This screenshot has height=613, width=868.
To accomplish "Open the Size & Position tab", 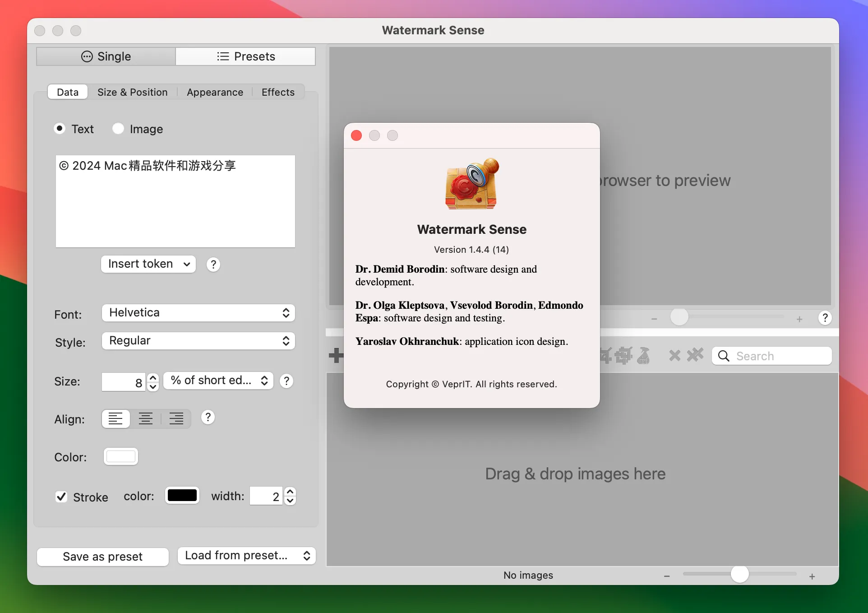I will click(x=133, y=92).
